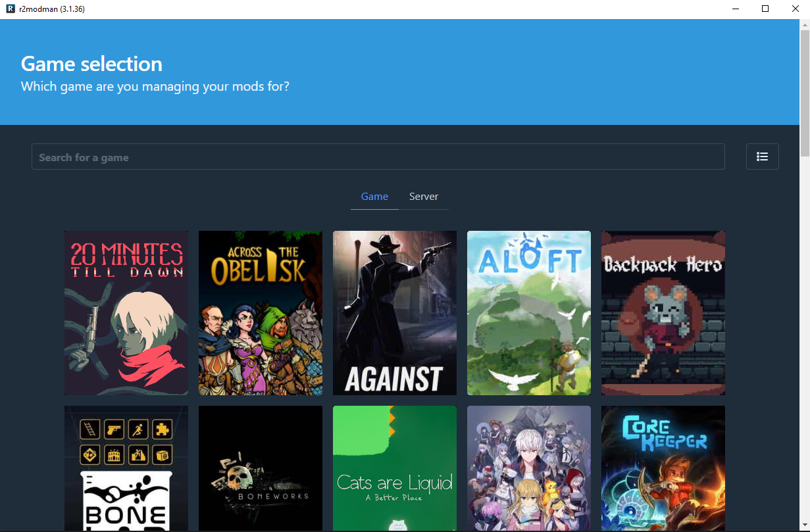Screen dimensions: 810x532
Task: Choose the Backpack Hero game cover
Action: [663, 313]
